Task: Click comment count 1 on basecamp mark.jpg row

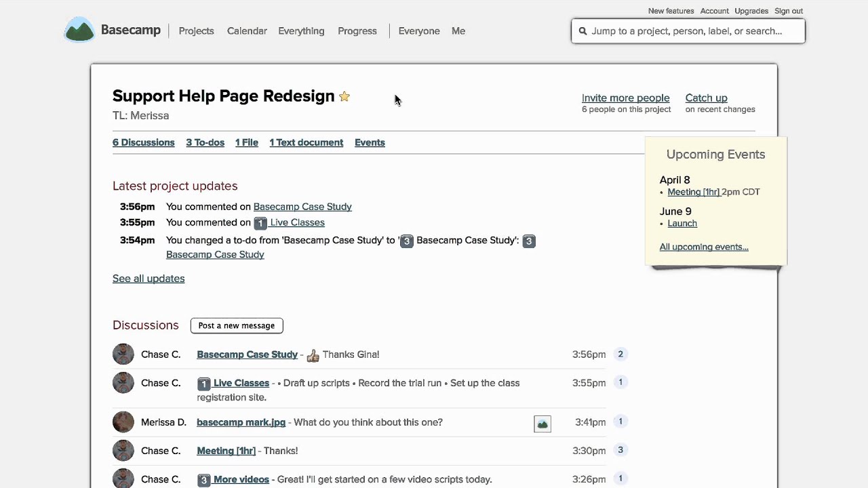Action: point(620,422)
